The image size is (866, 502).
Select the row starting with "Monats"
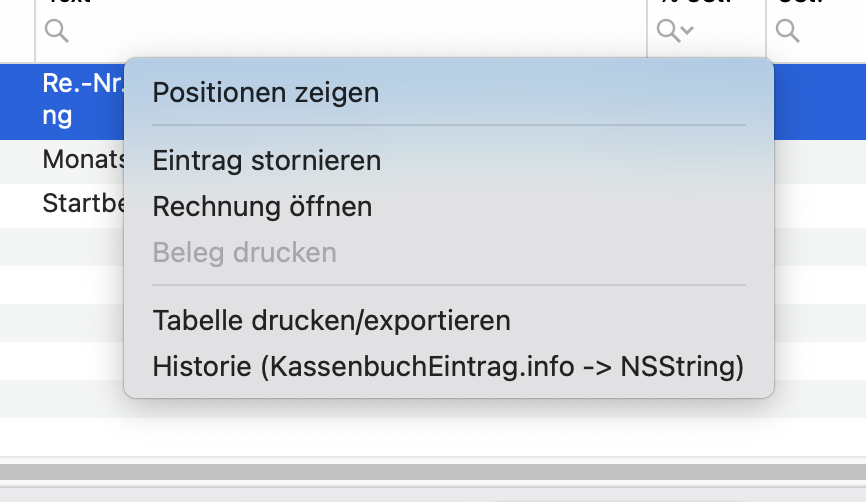[80, 160]
